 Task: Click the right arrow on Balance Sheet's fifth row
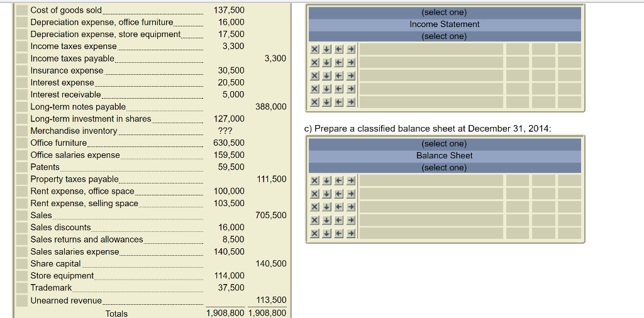point(350,233)
